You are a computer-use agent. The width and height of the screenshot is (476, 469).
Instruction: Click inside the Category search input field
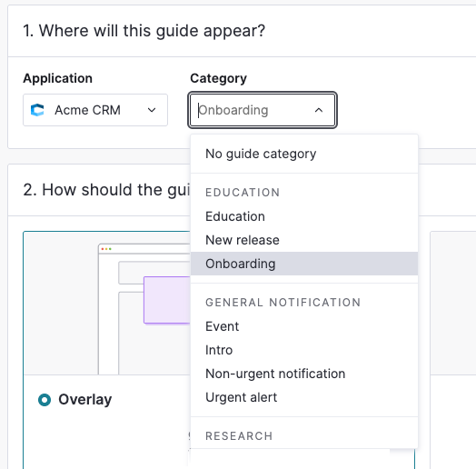tap(253, 110)
